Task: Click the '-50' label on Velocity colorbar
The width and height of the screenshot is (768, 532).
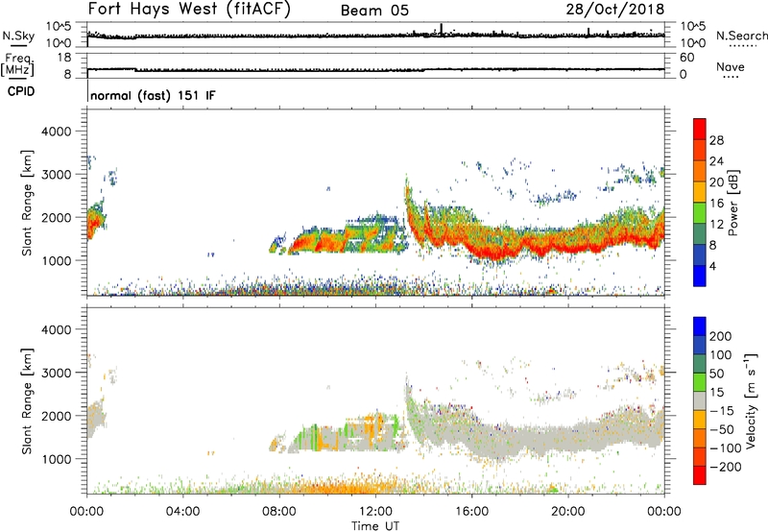Action: click(722, 429)
